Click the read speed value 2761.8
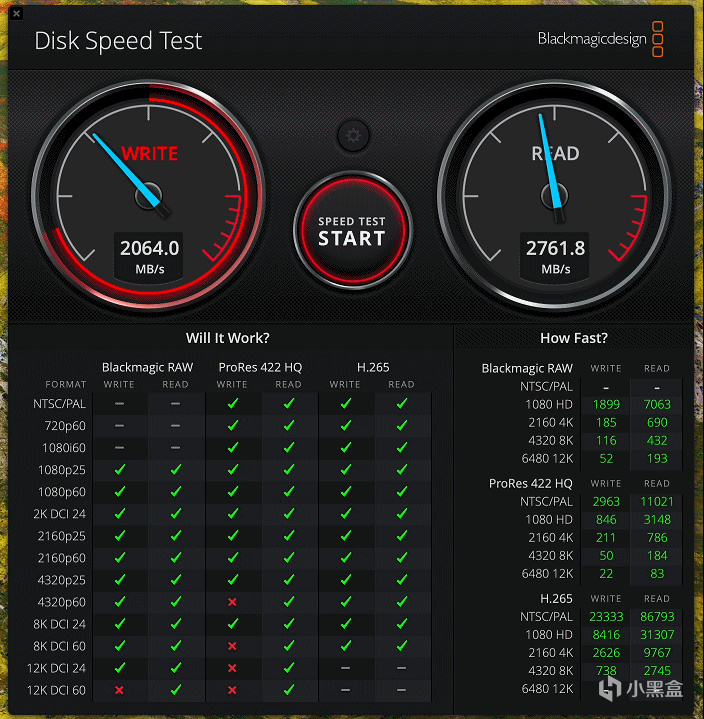704x719 pixels. pos(555,248)
